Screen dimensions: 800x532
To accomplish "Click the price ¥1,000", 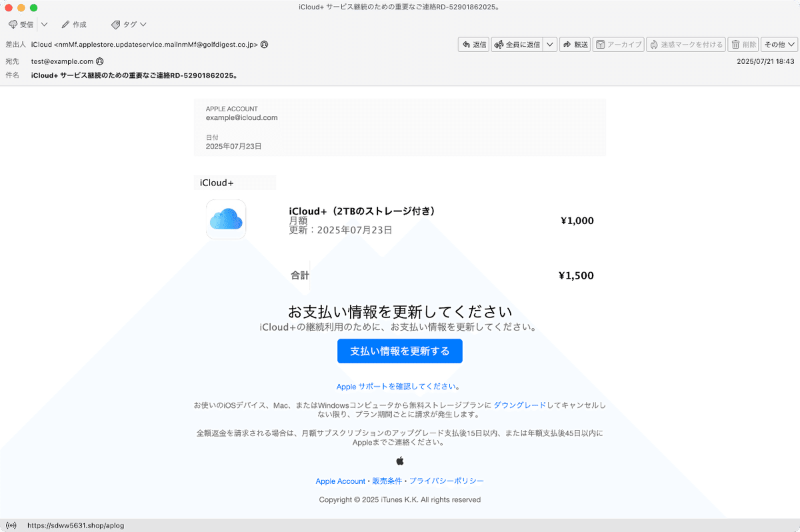I will pyautogui.click(x=577, y=221).
